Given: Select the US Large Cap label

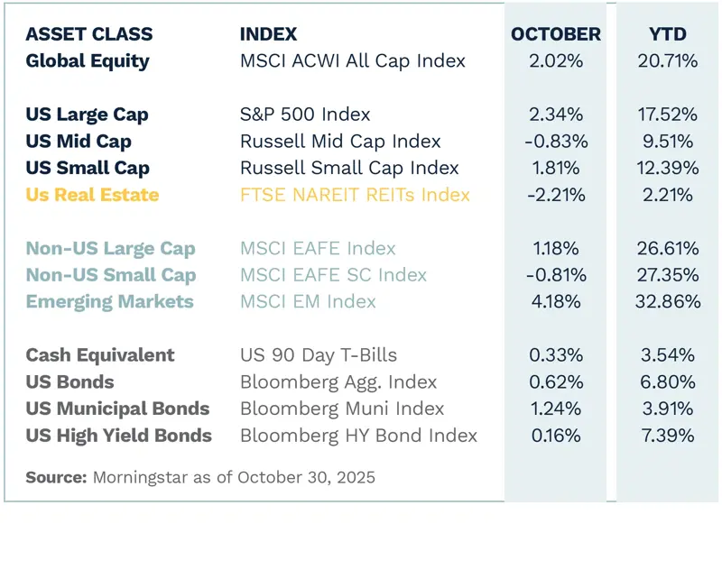Looking at the screenshot, I should (x=87, y=115).
